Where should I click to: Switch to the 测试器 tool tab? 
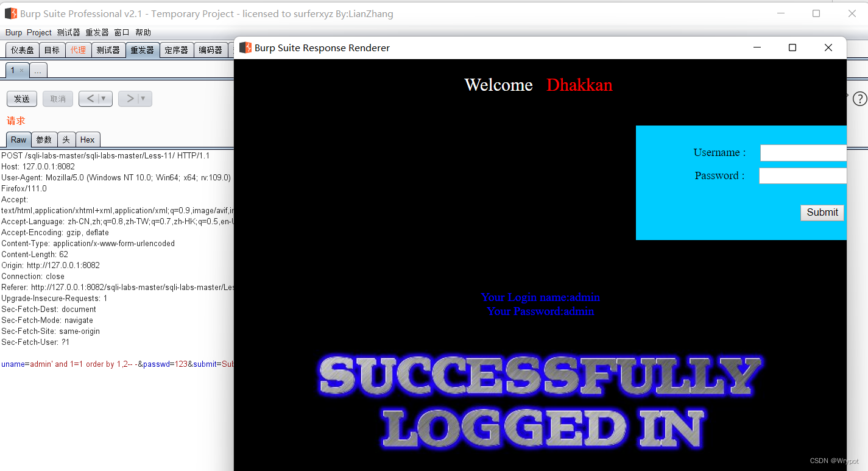pyautogui.click(x=108, y=50)
